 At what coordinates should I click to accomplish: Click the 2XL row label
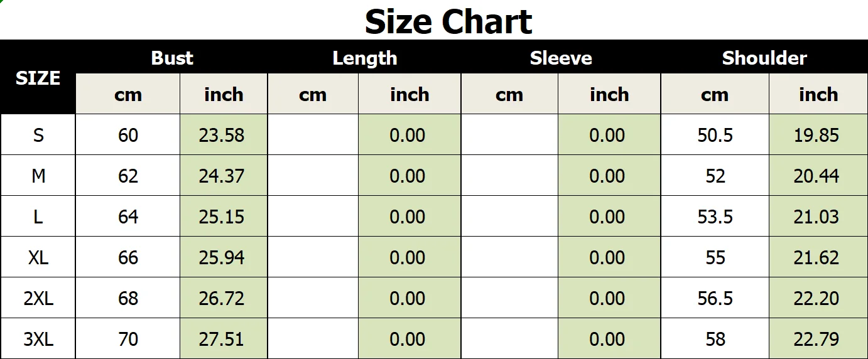point(38,298)
